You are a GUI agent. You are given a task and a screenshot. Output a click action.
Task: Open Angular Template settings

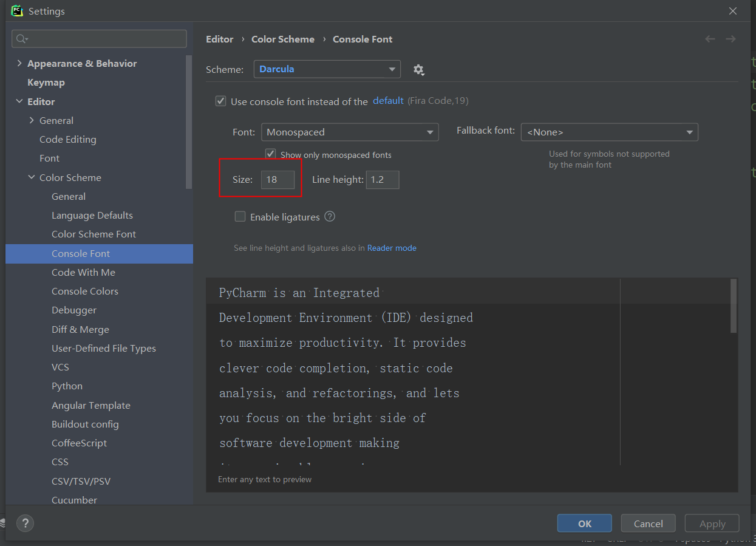point(91,405)
